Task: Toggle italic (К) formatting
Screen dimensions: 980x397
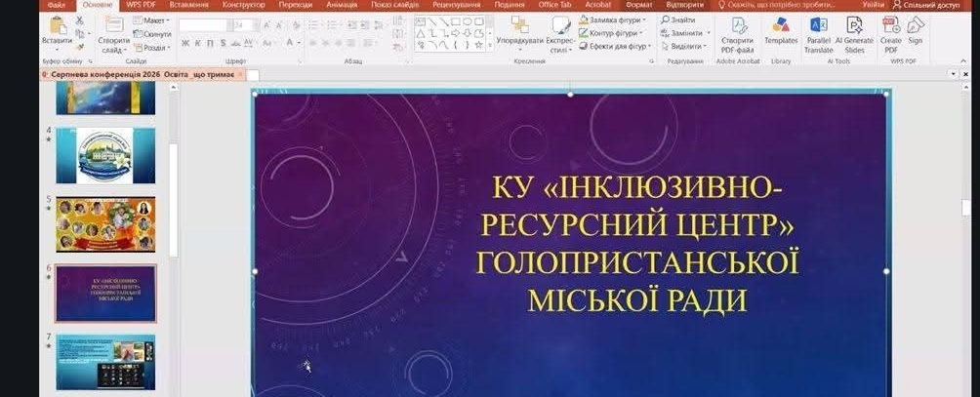Action: 197,43
